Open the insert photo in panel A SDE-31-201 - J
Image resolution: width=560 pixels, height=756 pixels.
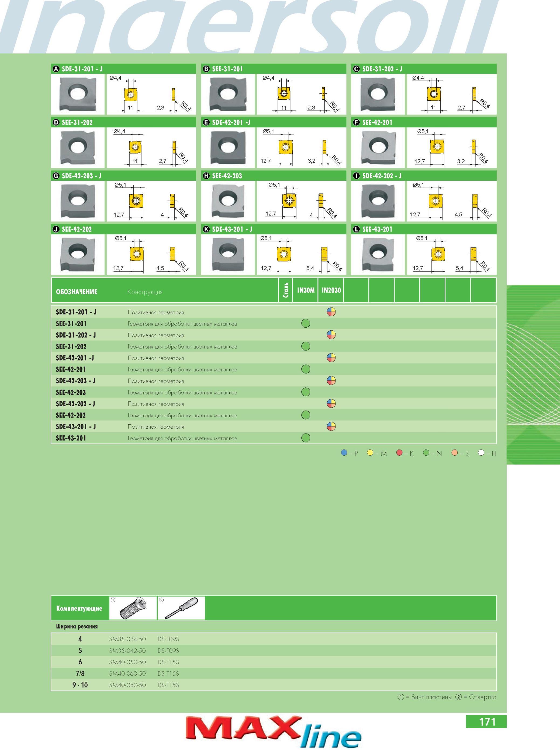click(x=78, y=94)
